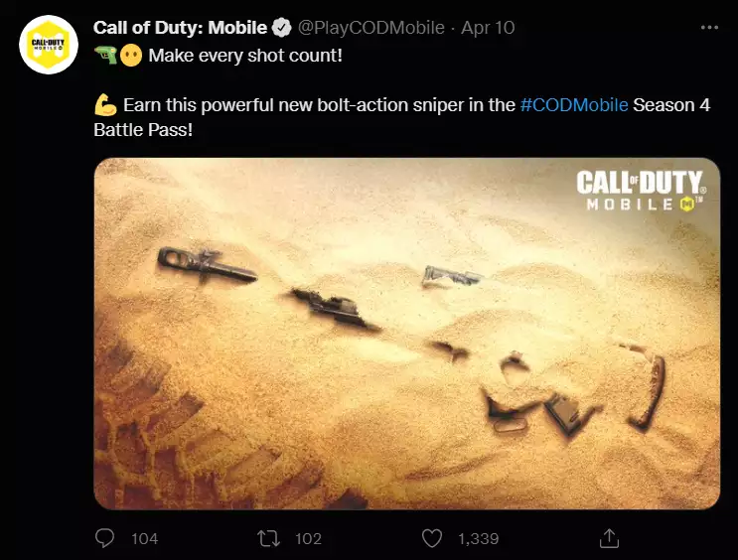Click the water gun emoji
The image size is (738, 560).
coord(104,55)
